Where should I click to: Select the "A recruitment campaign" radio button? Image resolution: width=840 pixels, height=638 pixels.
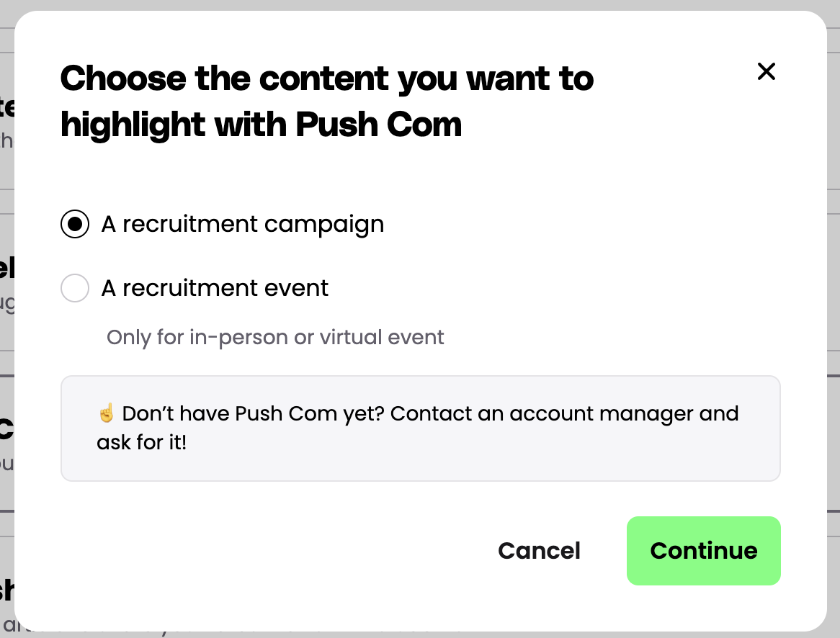click(x=75, y=225)
